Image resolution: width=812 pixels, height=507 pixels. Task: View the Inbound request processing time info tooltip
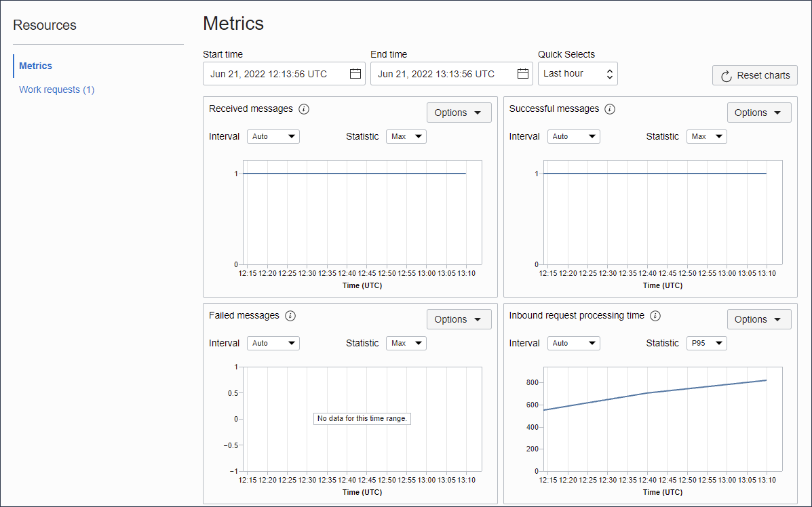pos(655,315)
